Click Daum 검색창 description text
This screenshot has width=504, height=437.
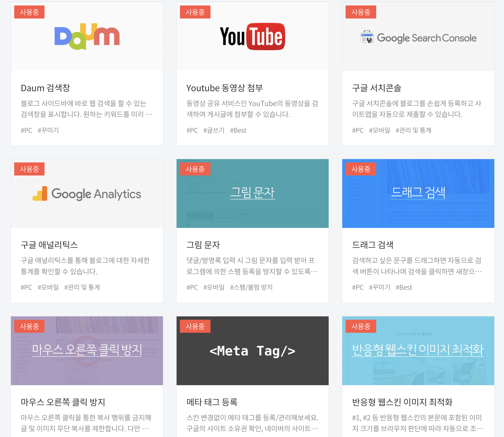pos(86,109)
